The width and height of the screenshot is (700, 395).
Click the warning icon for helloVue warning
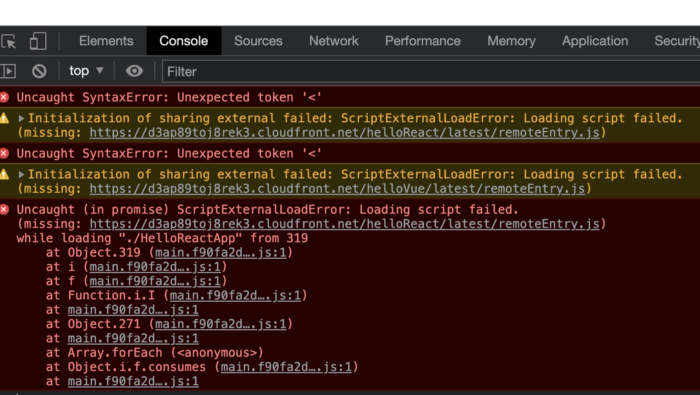coord(4,175)
